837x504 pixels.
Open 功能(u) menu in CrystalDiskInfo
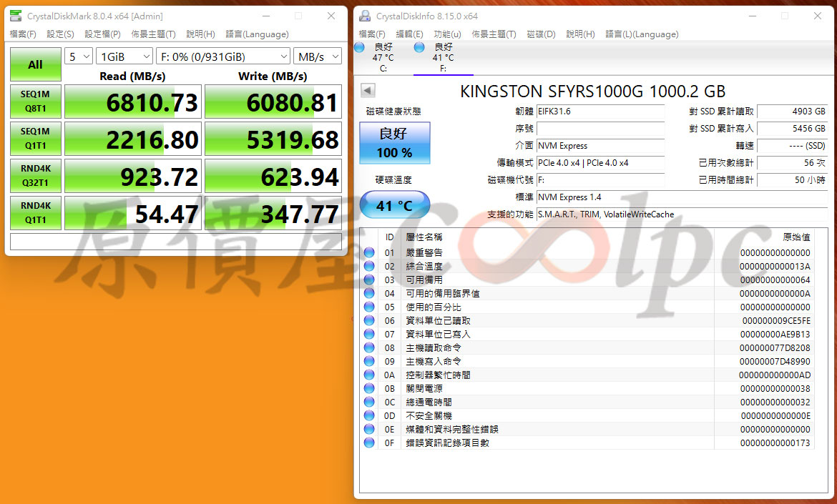coord(447,34)
